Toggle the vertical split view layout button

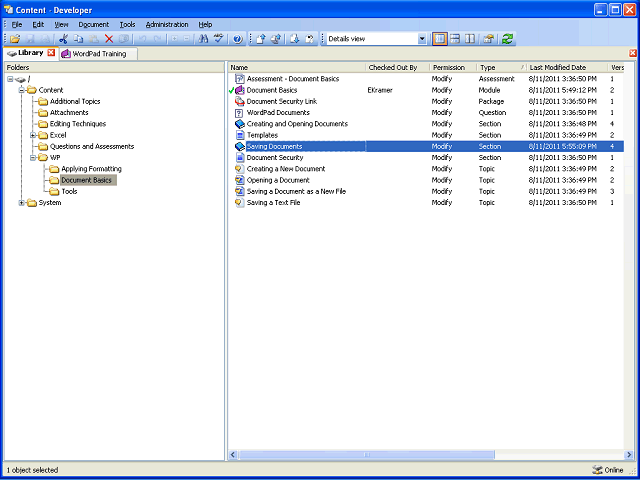coord(470,39)
